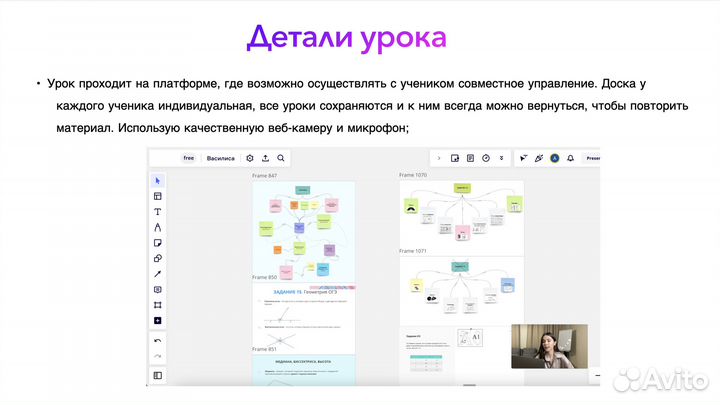Toggle collaborators' cursors icon
This screenshot has height=405, width=720.
click(523, 158)
